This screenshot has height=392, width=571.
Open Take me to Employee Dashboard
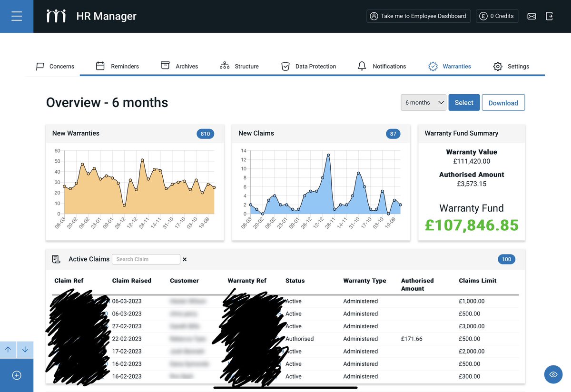click(418, 16)
